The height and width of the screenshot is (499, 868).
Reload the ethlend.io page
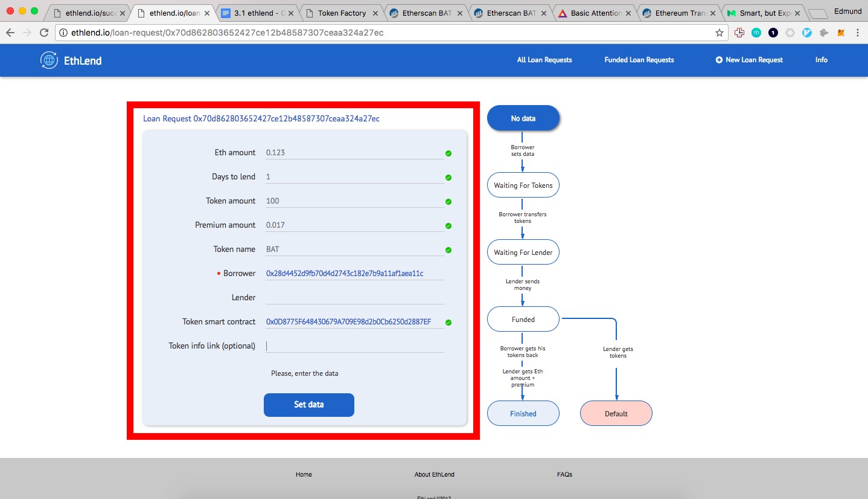[x=43, y=33]
